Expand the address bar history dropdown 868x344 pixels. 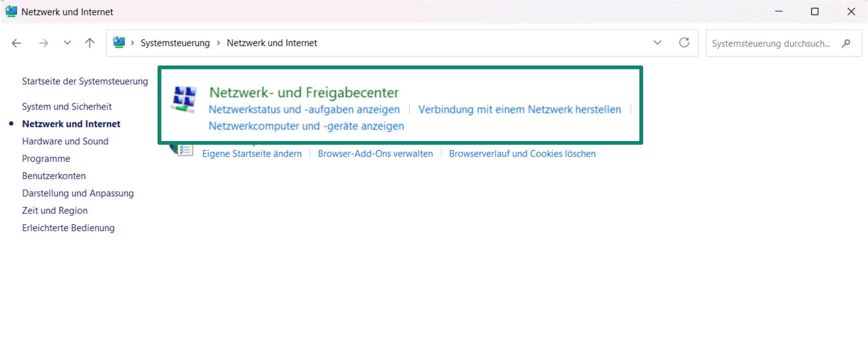pos(657,43)
